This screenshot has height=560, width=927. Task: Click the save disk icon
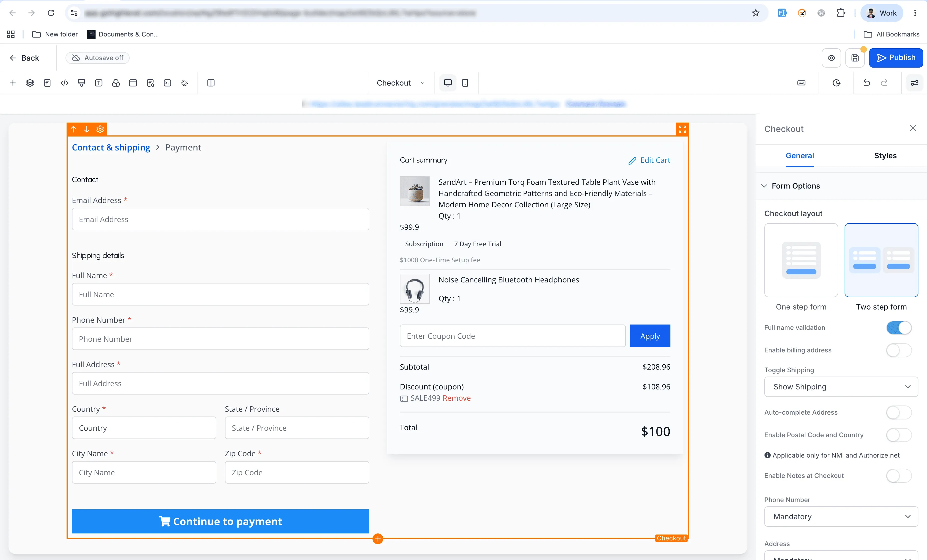[x=855, y=58]
